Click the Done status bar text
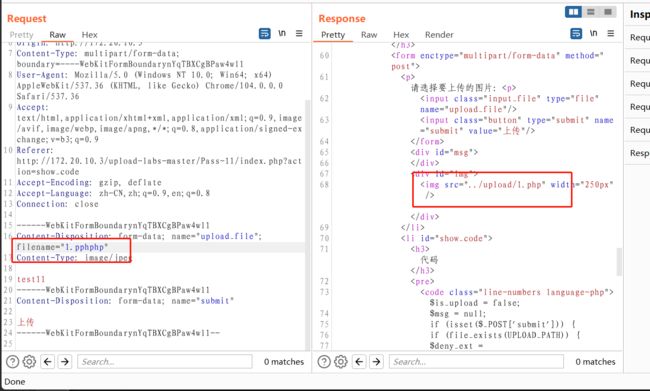 tap(15, 381)
